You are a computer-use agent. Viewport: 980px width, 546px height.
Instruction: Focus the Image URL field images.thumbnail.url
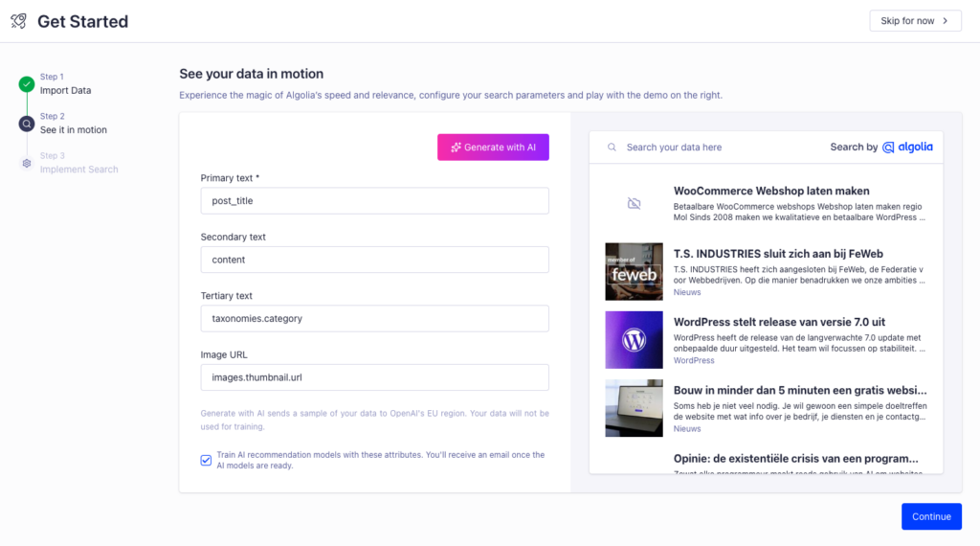(x=374, y=377)
